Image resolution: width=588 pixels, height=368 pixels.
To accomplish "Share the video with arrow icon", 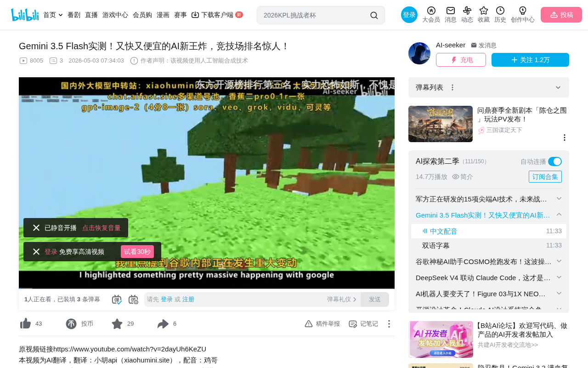I will (163, 324).
